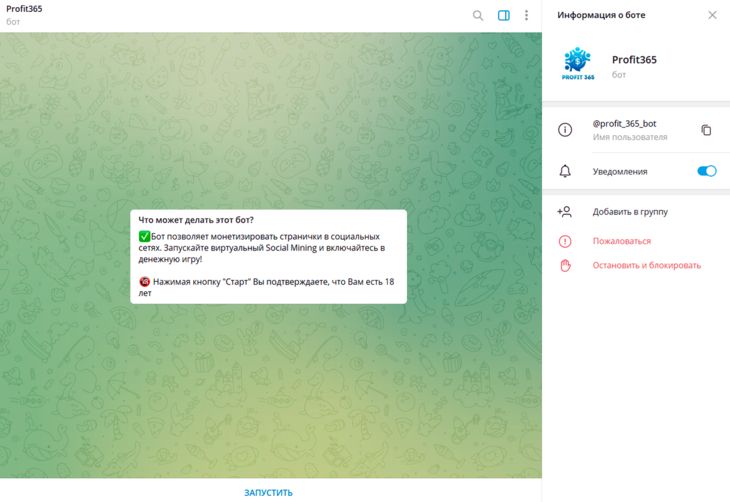
Task: Click the Profit365 bot avatar image
Action: [578, 66]
